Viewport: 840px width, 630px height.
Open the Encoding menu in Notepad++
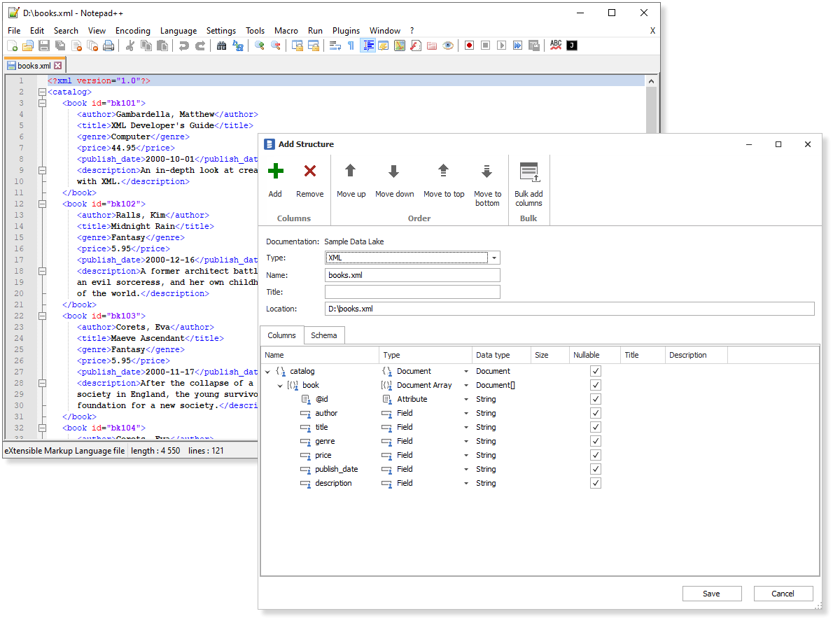(132, 31)
